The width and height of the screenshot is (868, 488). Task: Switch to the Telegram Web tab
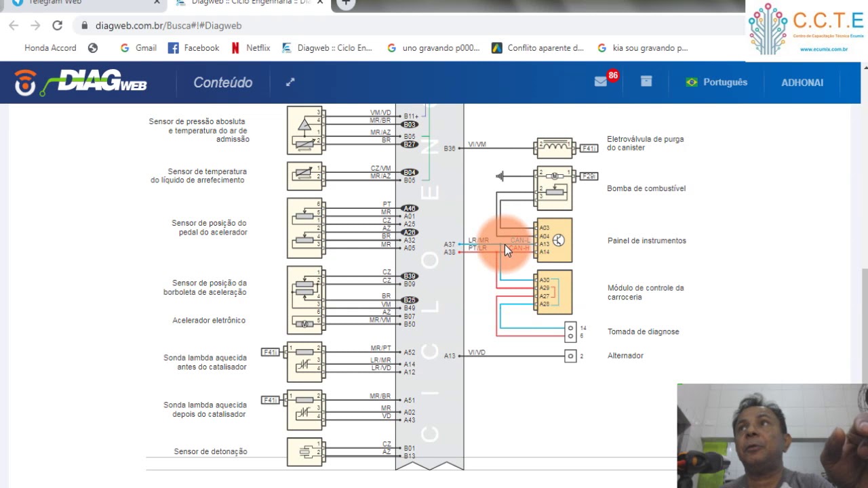click(85, 3)
